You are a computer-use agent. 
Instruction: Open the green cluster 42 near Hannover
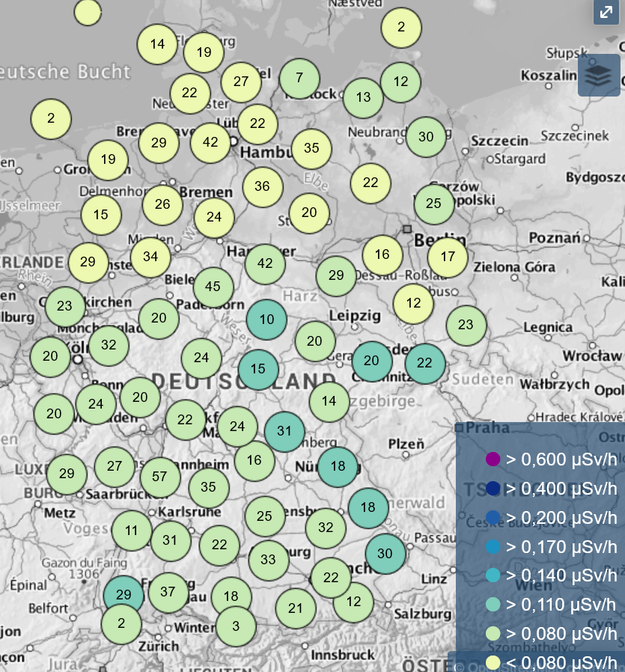pos(265,263)
